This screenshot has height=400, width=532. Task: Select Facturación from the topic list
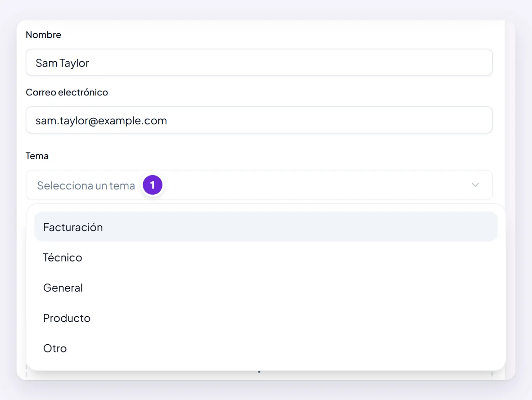(x=73, y=227)
